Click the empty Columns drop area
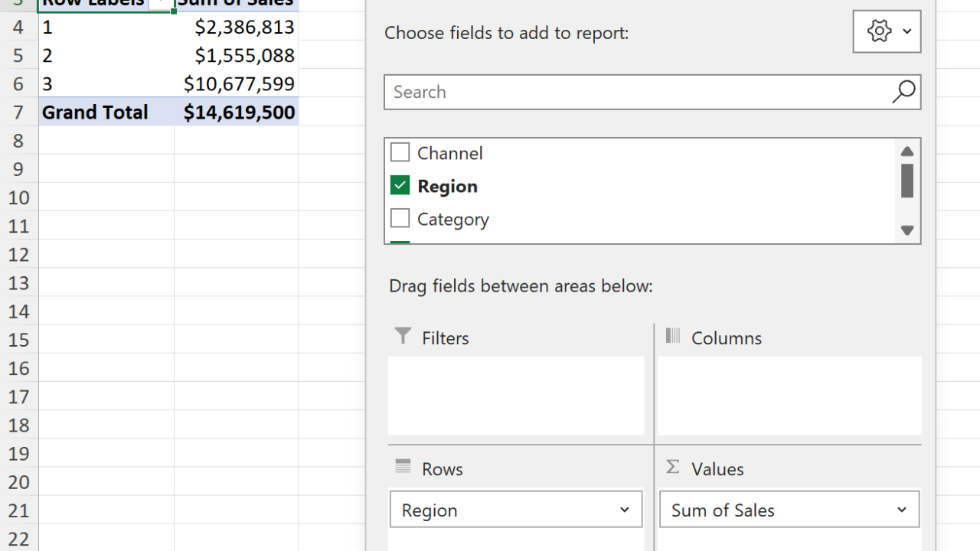The height and width of the screenshot is (551, 980). (789, 395)
